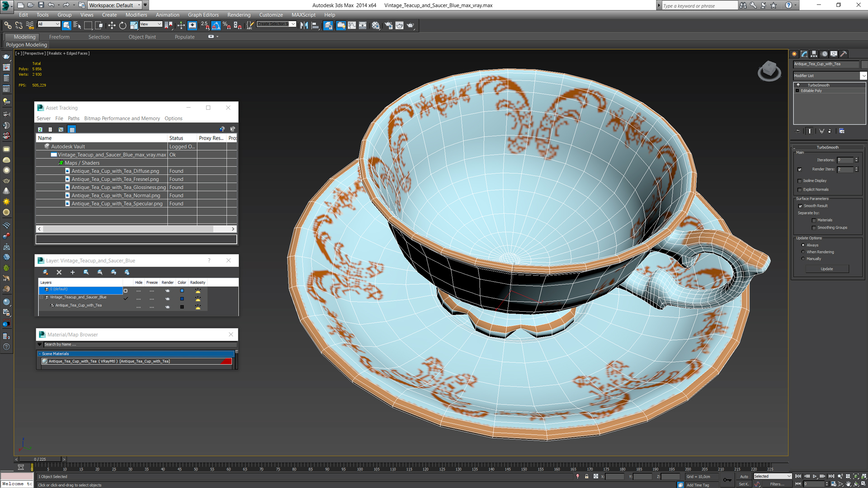Enable Separate by Materials checkbox
Viewport: 868px width, 488px height.
(x=814, y=221)
